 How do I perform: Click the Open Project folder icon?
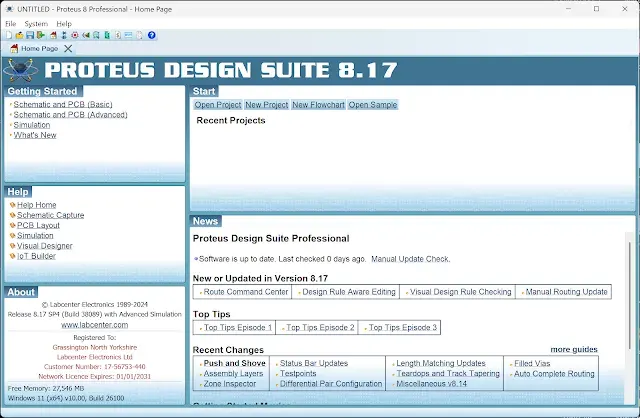[x=19, y=35]
